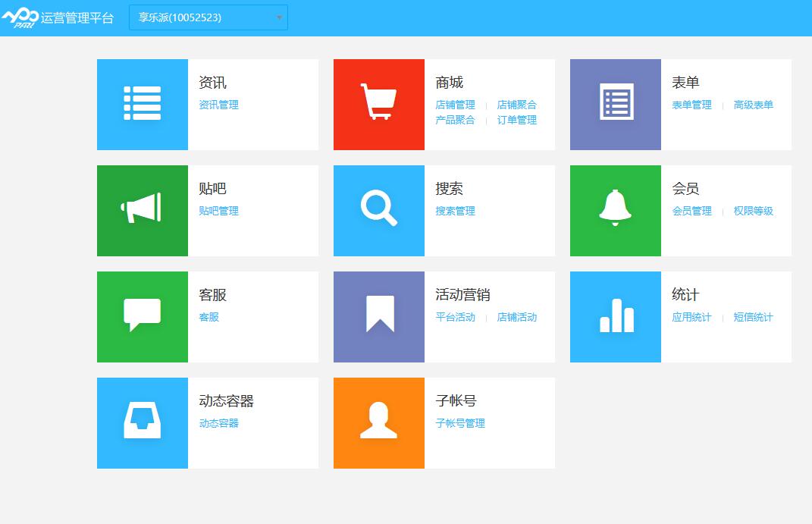Click the 表单 document icon

[x=615, y=104]
